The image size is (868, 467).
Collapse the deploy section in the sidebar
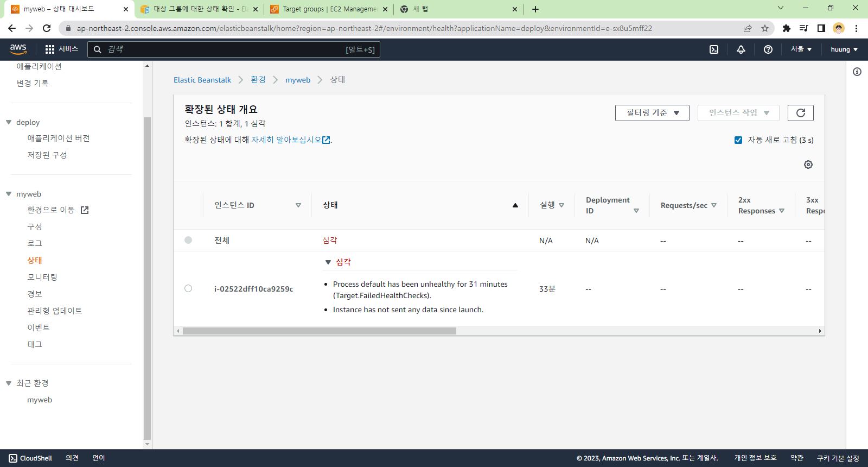(9, 122)
